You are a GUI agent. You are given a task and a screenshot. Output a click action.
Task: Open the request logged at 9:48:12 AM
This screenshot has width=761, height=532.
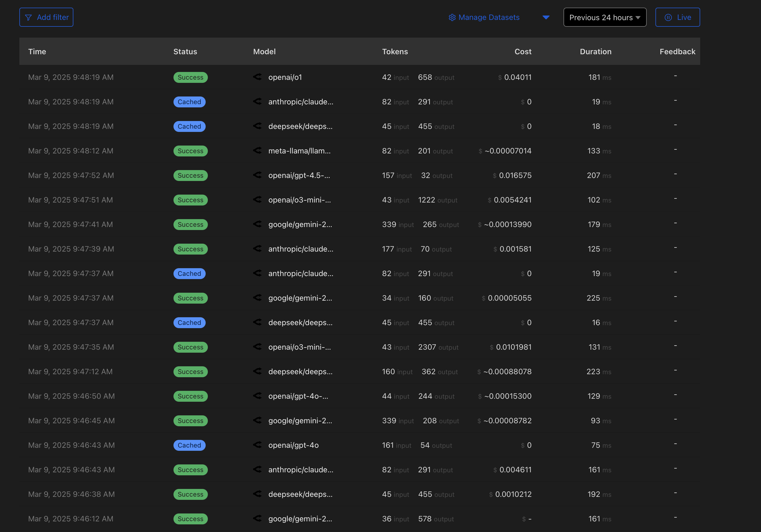[x=71, y=151]
